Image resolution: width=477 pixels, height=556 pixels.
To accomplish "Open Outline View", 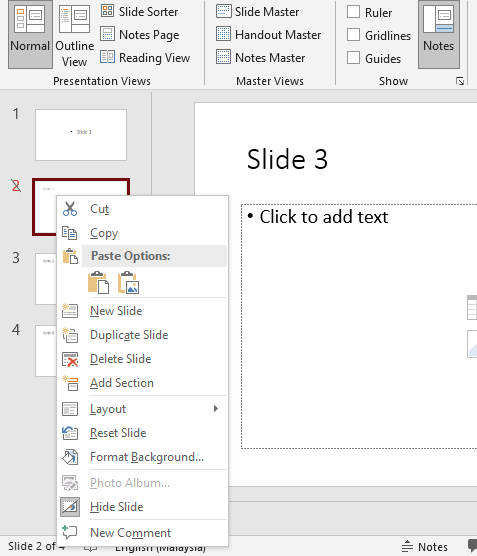I will [74, 34].
